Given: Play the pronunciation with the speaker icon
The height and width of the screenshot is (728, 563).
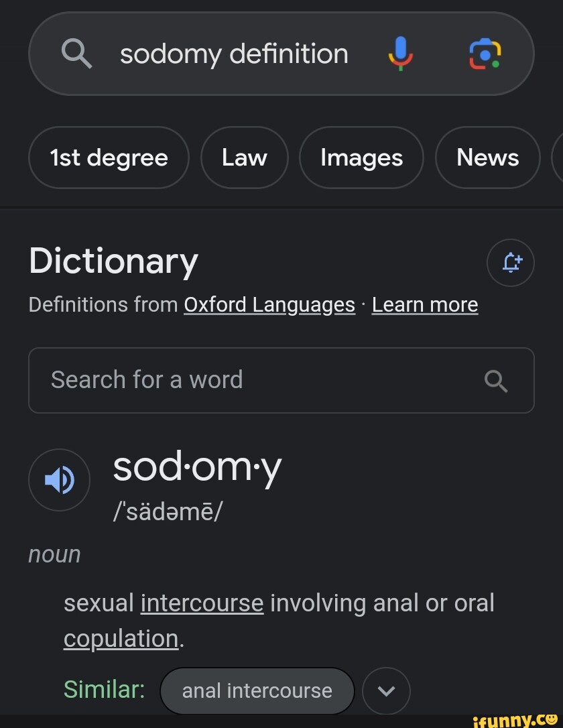Looking at the screenshot, I should (59, 480).
